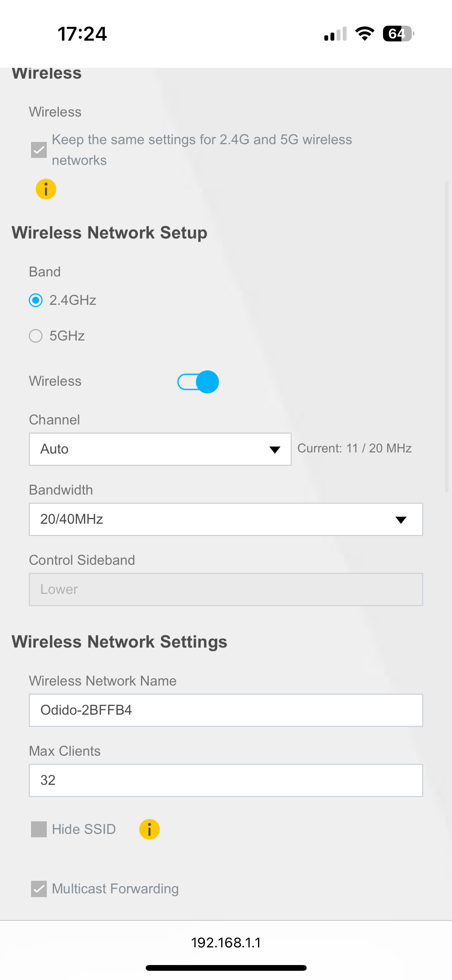Uncheck Keep same settings for 2.4G and 5G
The height and width of the screenshot is (980, 452).
pos(39,150)
